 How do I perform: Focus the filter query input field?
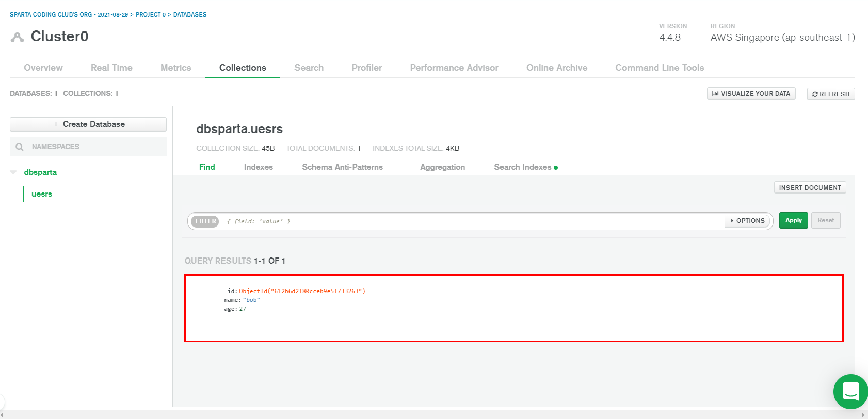(472, 221)
